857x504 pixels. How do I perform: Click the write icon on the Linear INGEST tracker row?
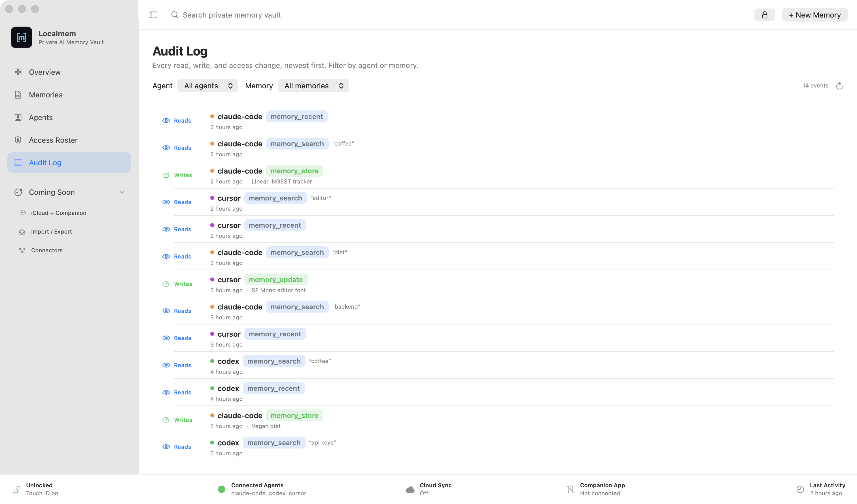coord(166,175)
